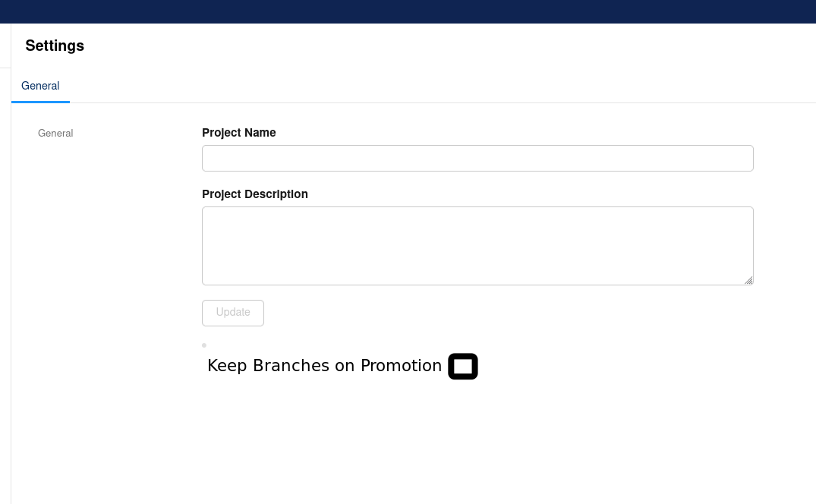Click the Keep Branches on Promotion label

tap(325, 366)
